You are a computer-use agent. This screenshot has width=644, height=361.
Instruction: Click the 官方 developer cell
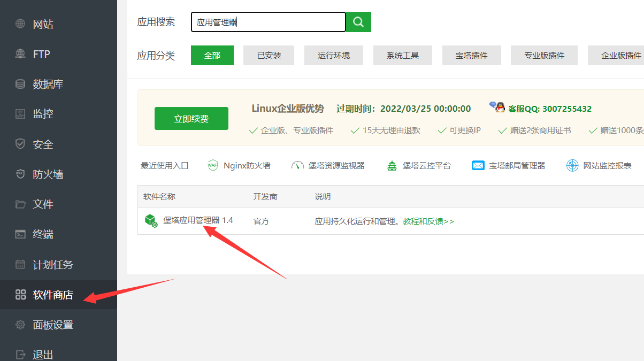pos(261,221)
